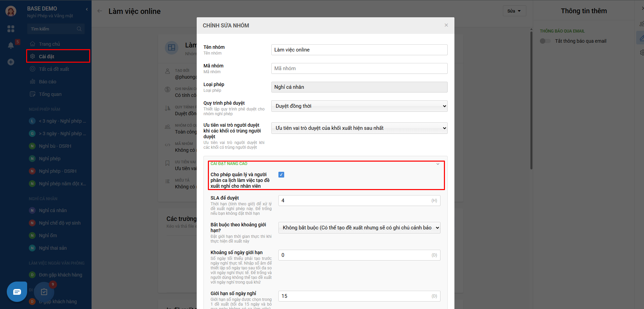Open Bắt buộc theo khoảng giới hạn dropdown
The height and width of the screenshot is (309, 644).
coord(359,228)
